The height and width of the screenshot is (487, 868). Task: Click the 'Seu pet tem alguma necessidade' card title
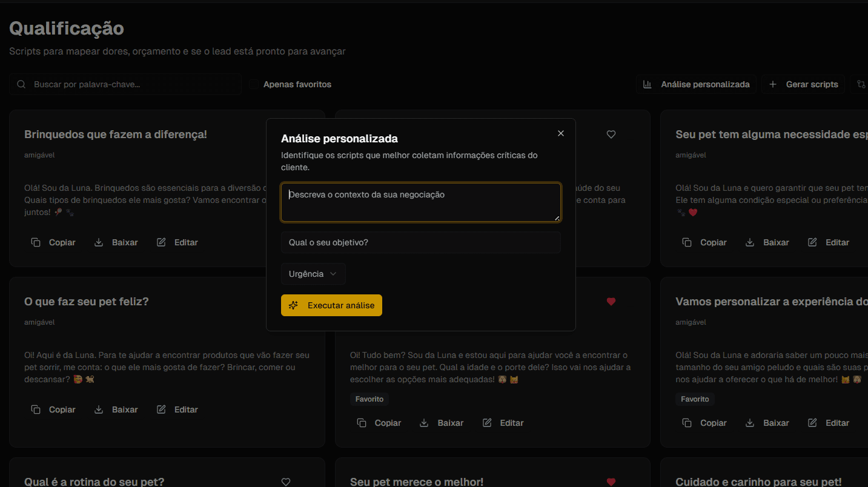(772, 134)
